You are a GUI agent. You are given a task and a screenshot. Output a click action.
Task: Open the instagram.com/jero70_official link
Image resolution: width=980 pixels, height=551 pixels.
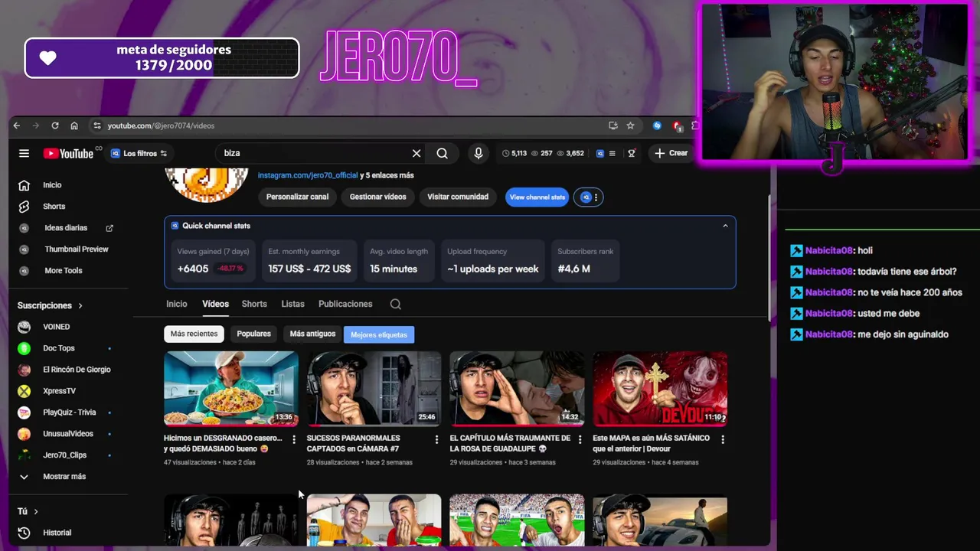pos(308,175)
